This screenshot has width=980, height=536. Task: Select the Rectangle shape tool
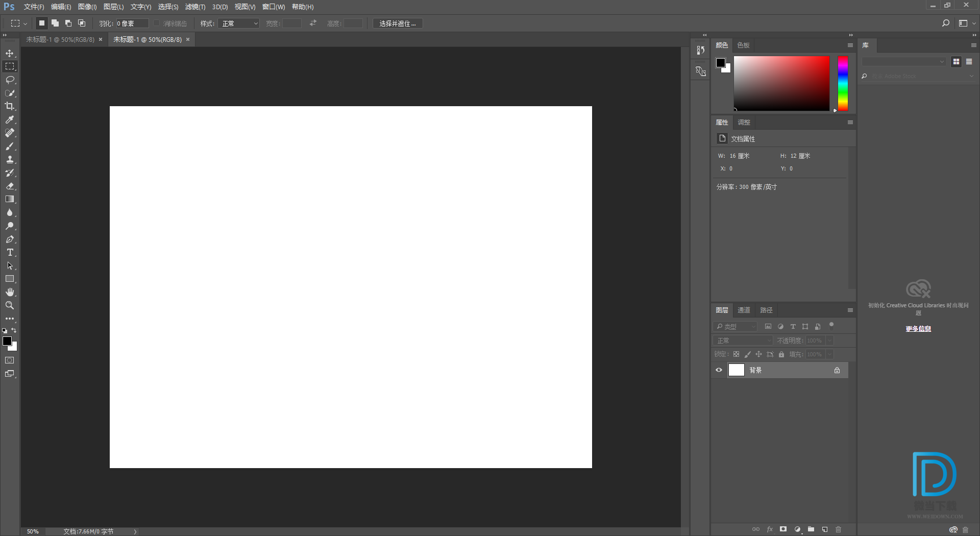coord(10,279)
